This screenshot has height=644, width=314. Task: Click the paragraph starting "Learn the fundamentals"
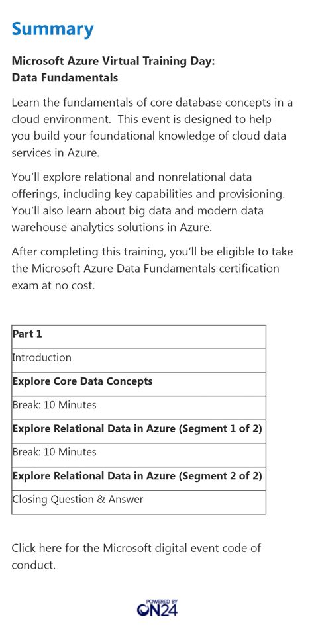click(152, 128)
